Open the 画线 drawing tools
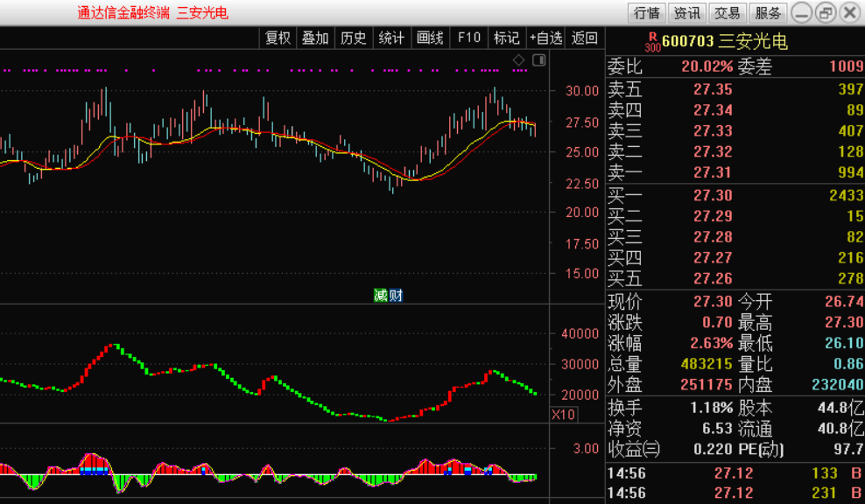 pyautogui.click(x=430, y=38)
